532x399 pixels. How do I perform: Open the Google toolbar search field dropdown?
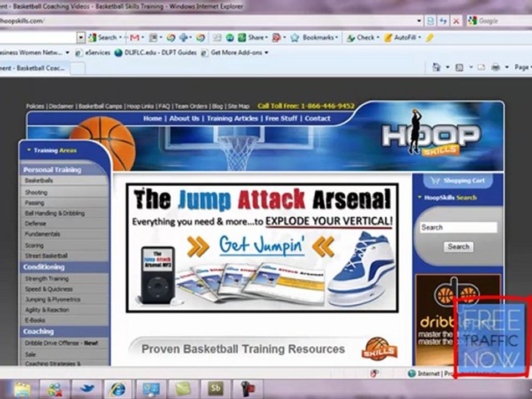pyautogui.click(x=81, y=38)
